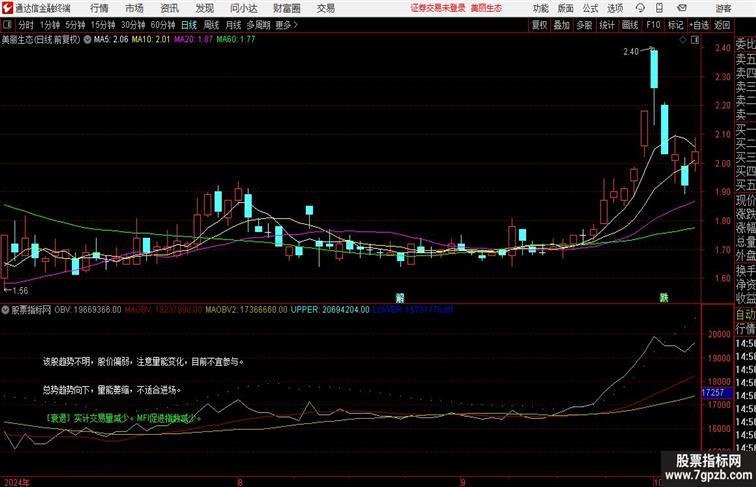Click the diamond icon at chart top right

point(683,40)
